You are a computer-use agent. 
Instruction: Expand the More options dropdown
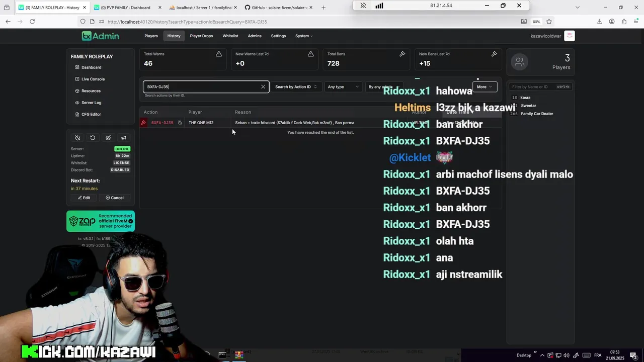coord(485,87)
